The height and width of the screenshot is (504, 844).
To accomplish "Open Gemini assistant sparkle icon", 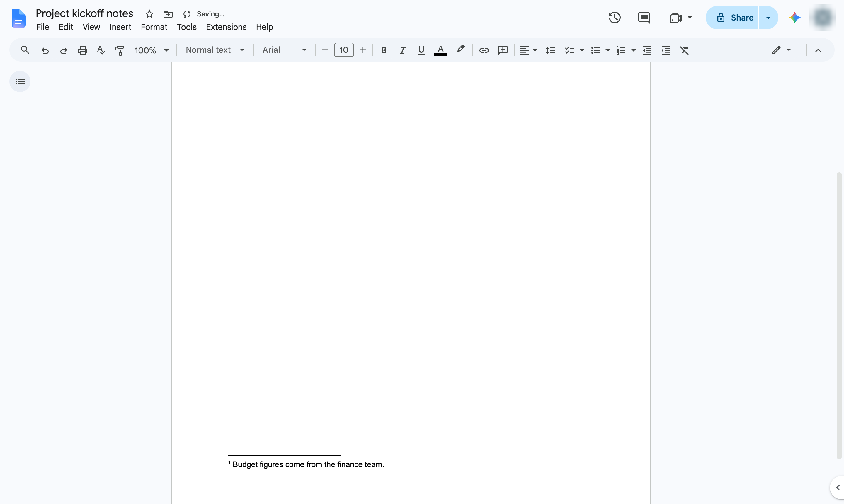I will pyautogui.click(x=794, y=18).
